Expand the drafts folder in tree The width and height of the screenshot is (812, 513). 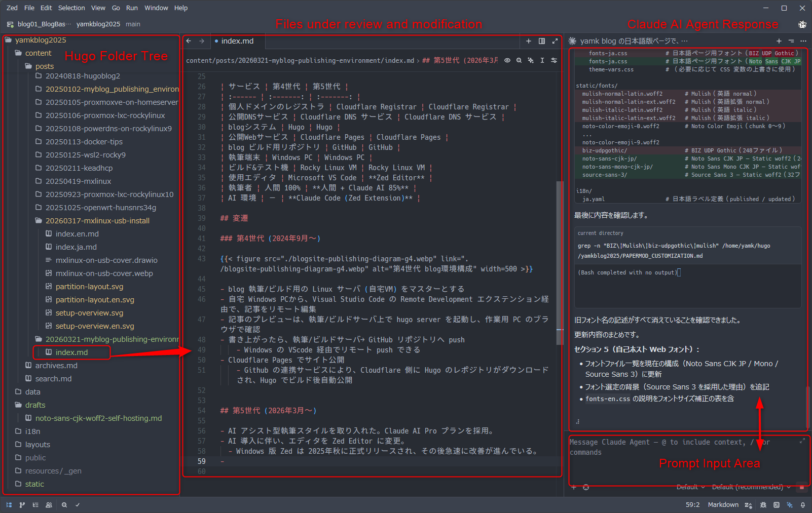(35, 405)
